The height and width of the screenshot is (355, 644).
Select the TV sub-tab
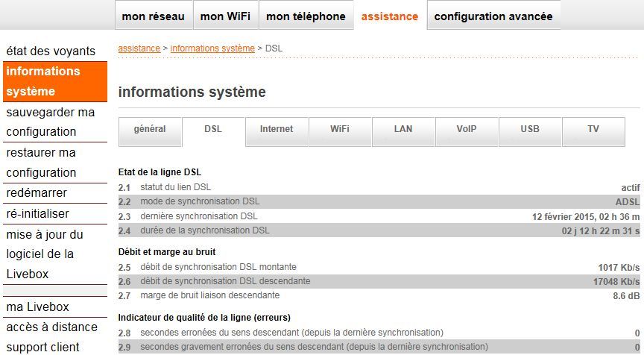593,130
